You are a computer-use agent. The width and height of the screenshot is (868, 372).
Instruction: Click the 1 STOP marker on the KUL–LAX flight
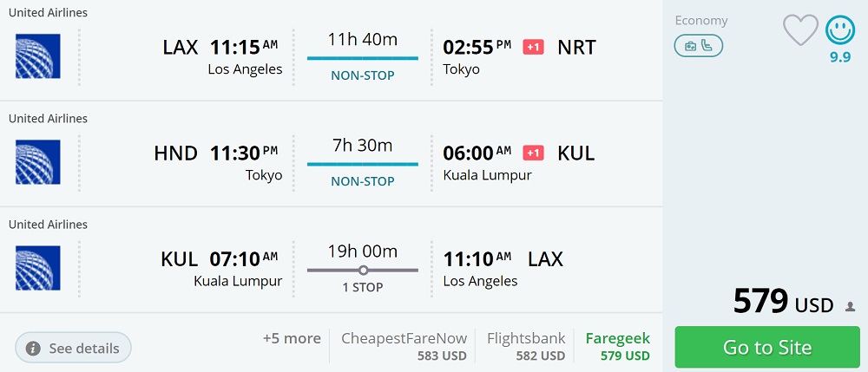pyautogui.click(x=363, y=271)
